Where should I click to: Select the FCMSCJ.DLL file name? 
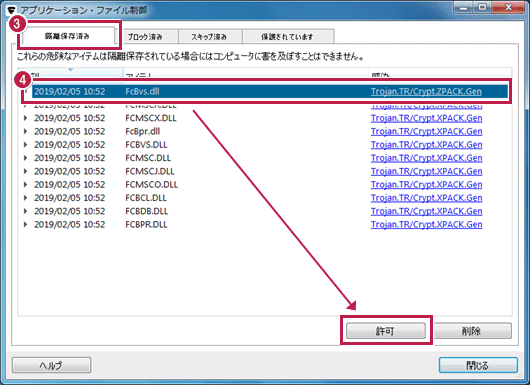[x=150, y=171]
